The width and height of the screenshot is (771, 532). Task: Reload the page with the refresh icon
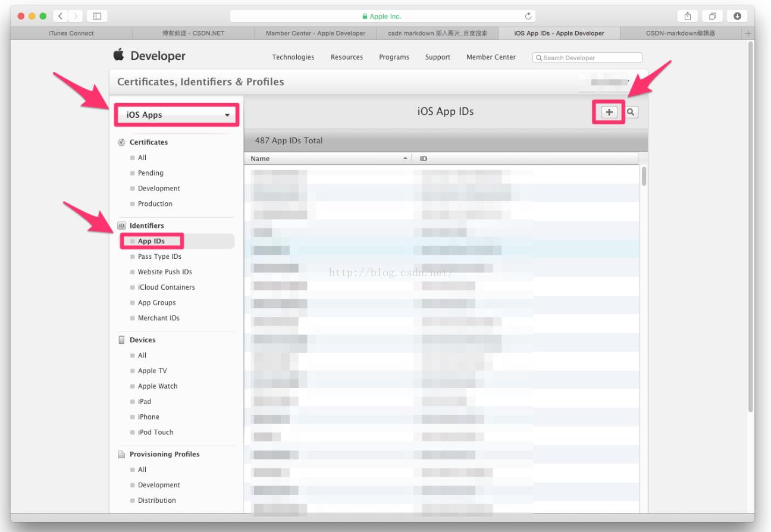pyautogui.click(x=528, y=16)
